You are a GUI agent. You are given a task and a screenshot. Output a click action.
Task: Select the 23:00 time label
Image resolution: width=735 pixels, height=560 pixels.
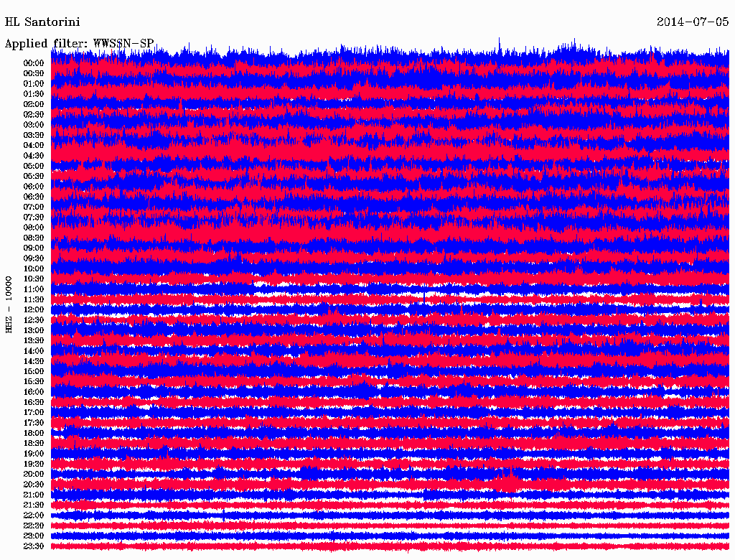tap(34, 536)
